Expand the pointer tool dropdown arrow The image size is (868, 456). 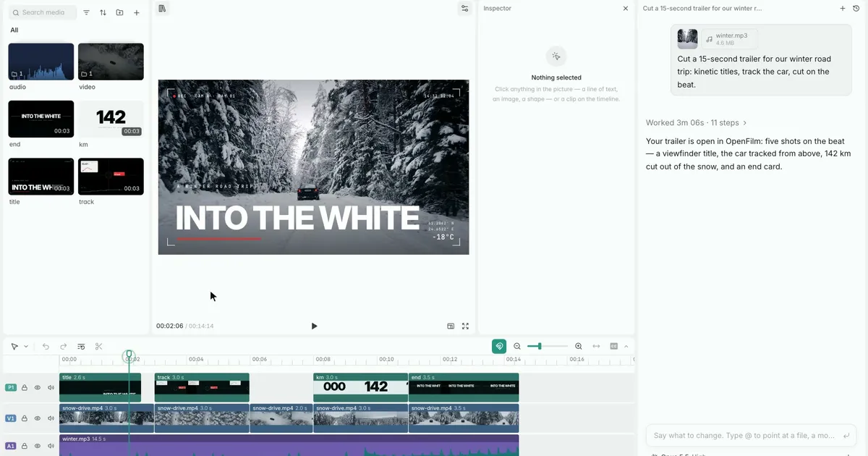click(x=26, y=347)
